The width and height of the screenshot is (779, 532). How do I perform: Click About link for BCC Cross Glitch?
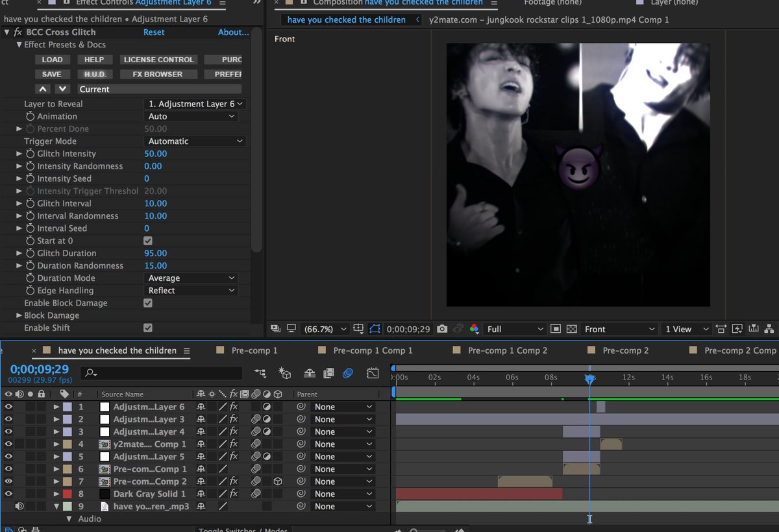[x=233, y=32]
